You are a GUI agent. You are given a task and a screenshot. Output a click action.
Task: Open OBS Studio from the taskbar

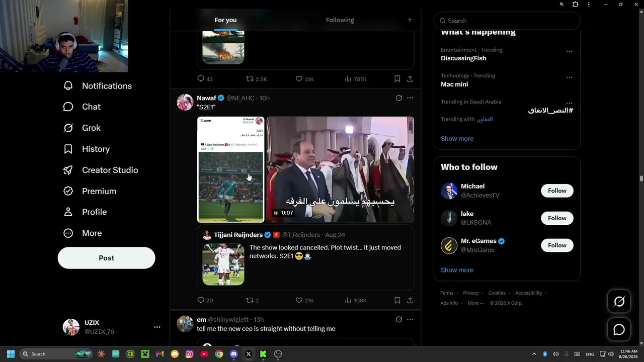tap(278, 354)
